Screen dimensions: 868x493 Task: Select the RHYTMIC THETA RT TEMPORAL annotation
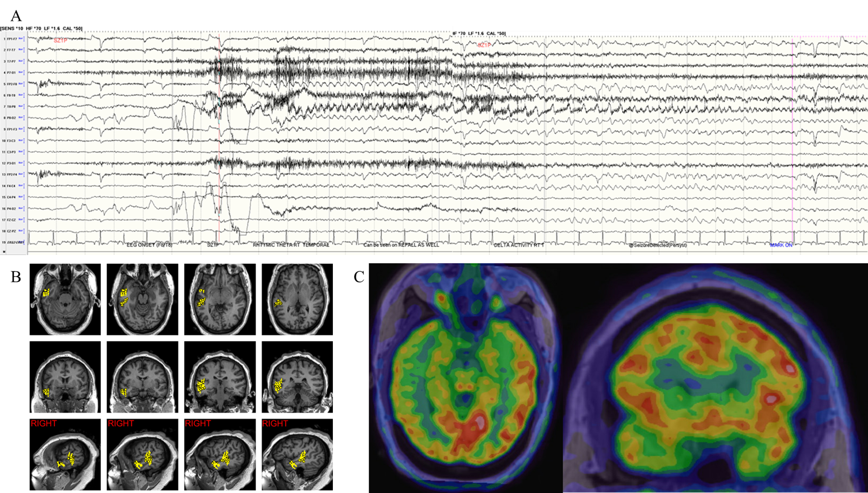coord(291,245)
